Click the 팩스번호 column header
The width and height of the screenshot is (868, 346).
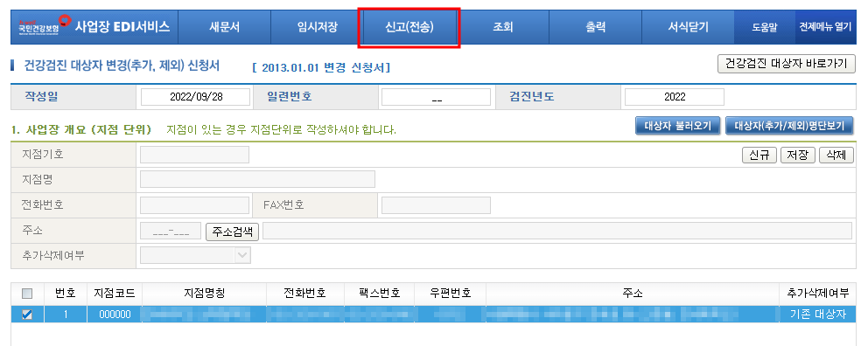[379, 293]
